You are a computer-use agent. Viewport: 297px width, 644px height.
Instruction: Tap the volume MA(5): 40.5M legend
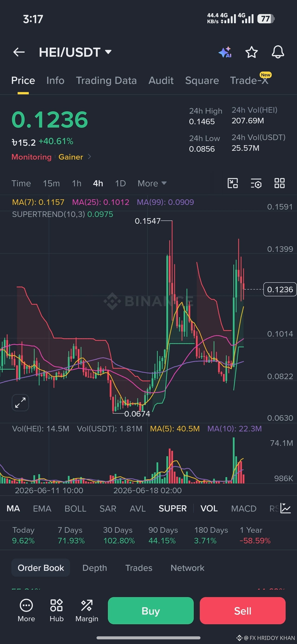point(175,428)
